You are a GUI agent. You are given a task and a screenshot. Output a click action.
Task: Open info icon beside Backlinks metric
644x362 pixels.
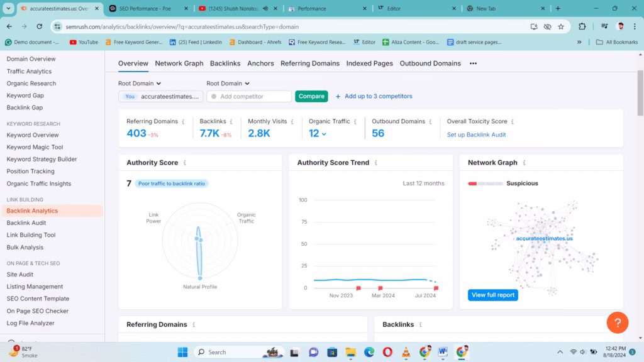[231, 121]
